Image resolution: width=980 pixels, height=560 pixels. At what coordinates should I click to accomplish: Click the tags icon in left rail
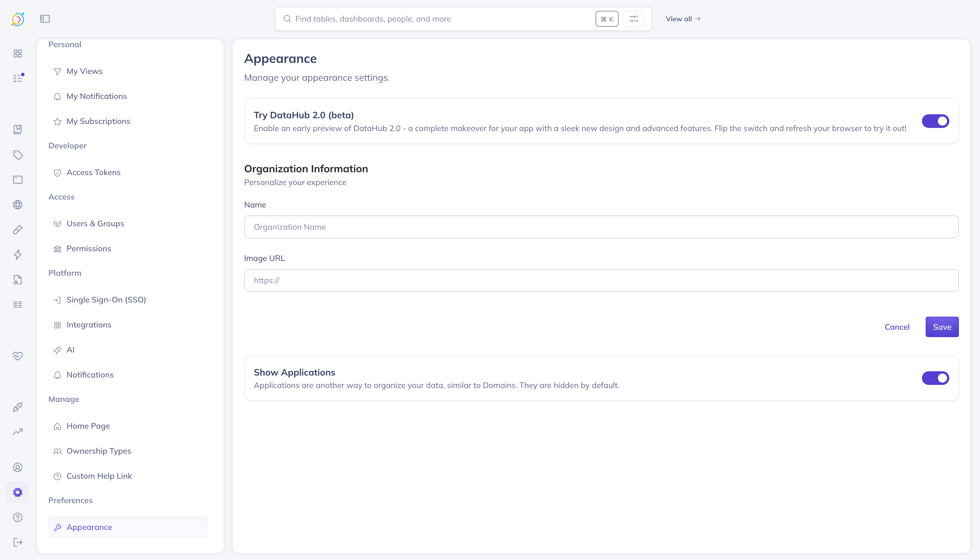click(x=18, y=155)
